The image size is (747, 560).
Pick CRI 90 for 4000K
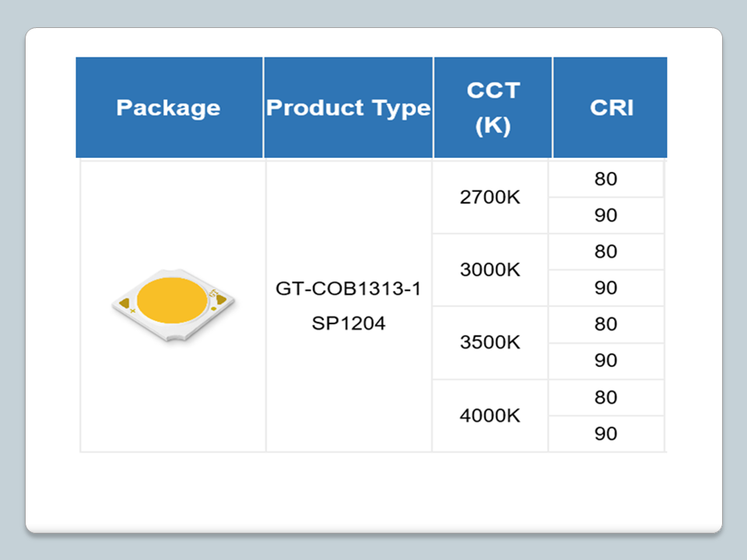tap(605, 434)
